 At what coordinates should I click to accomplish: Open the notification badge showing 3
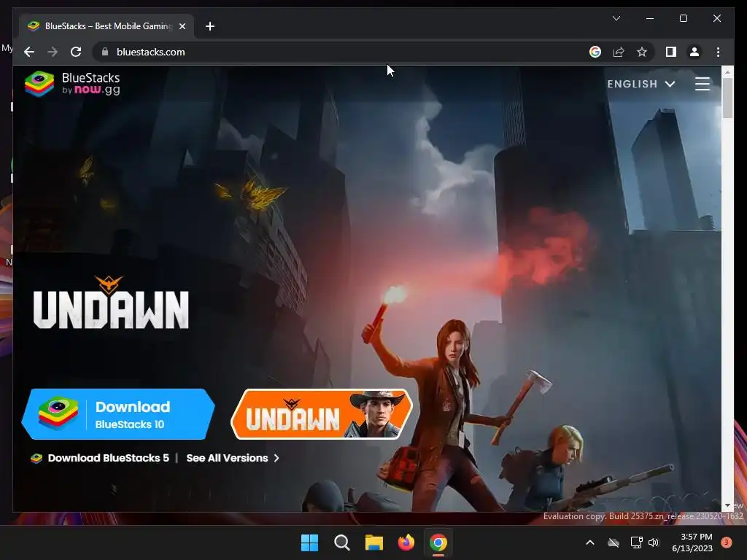pos(727,542)
